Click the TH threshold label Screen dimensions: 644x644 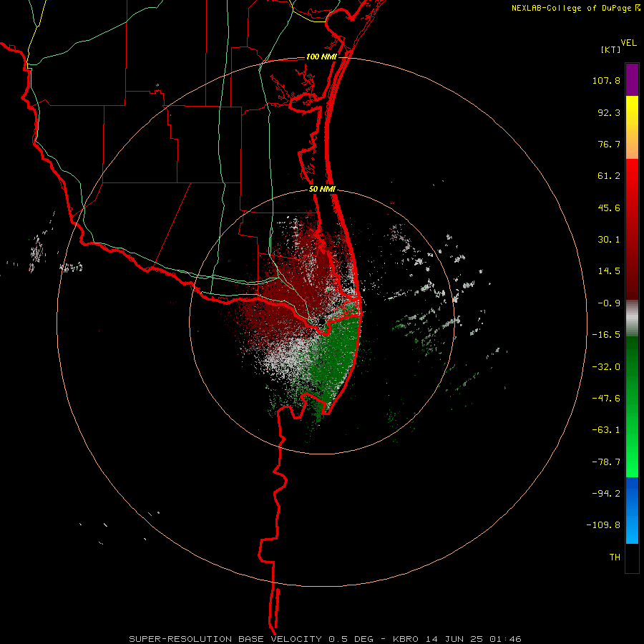click(615, 557)
